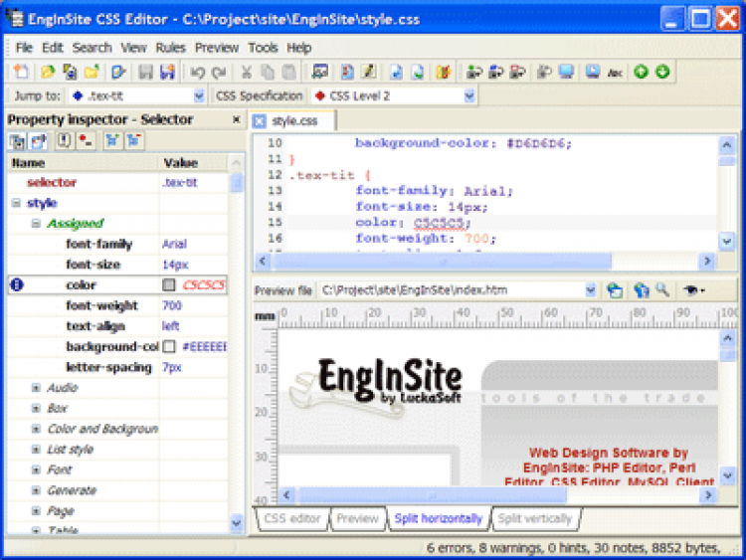Redo the last undone edit
This screenshot has height=560, width=746.
pyautogui.click(x=219, y=73)
